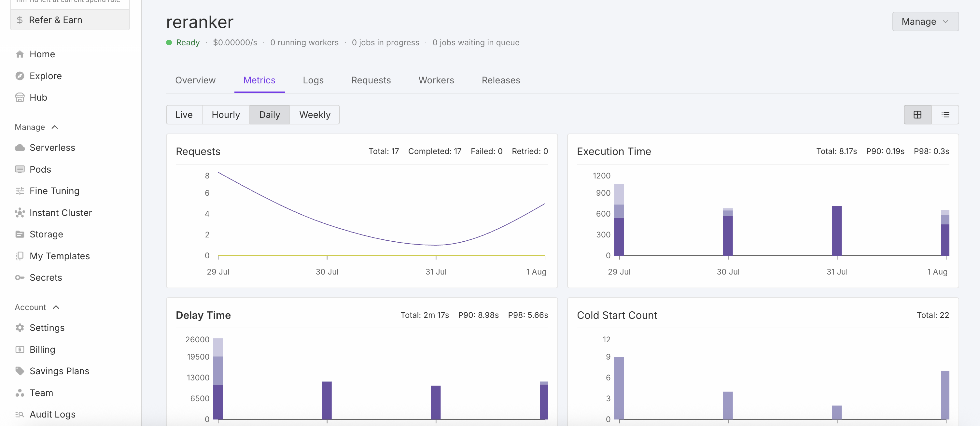Click the Serverless cloud icon
The height and width of the screenshot is (426, 980).
(20, 148)
